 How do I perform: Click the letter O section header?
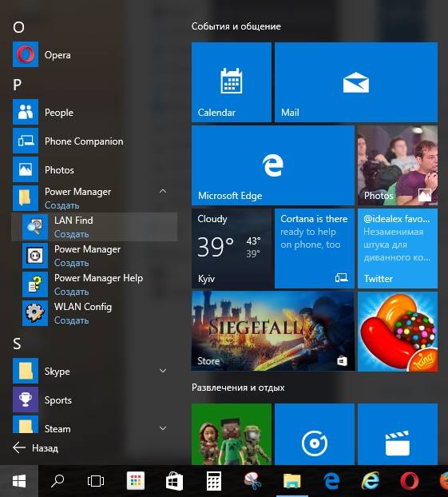[x=18, y=27]
